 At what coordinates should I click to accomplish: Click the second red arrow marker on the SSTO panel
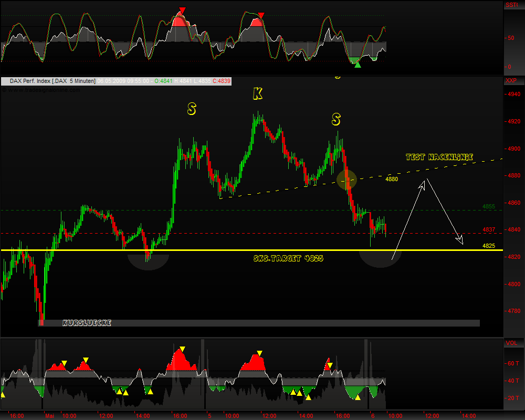pyautogui.click(x=260, y=15)
